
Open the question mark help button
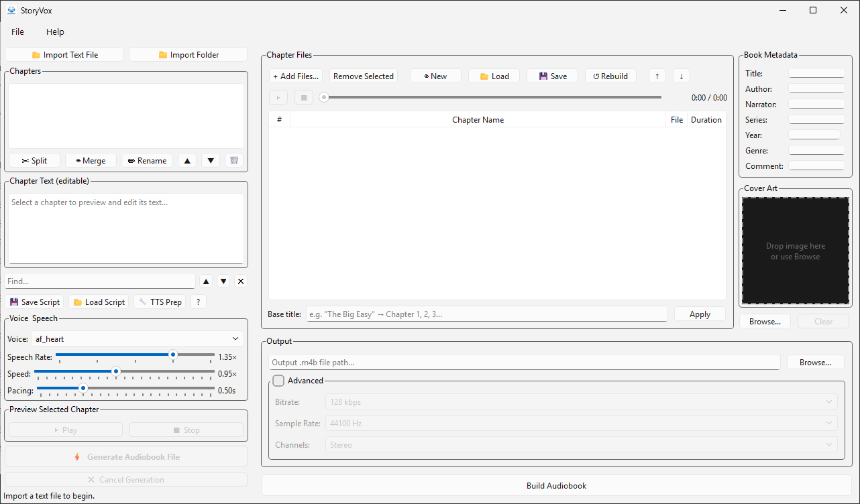click(198, 302)
